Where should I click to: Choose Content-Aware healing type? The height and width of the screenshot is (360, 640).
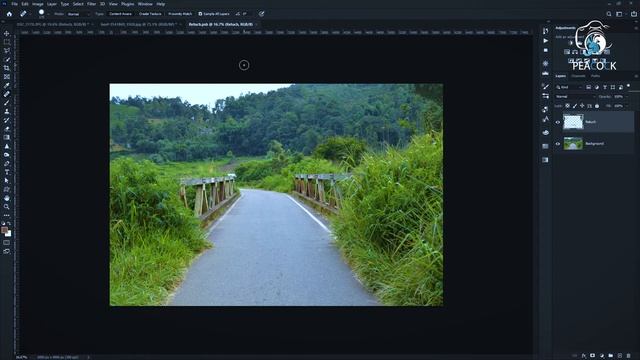(x=120, y=14)
